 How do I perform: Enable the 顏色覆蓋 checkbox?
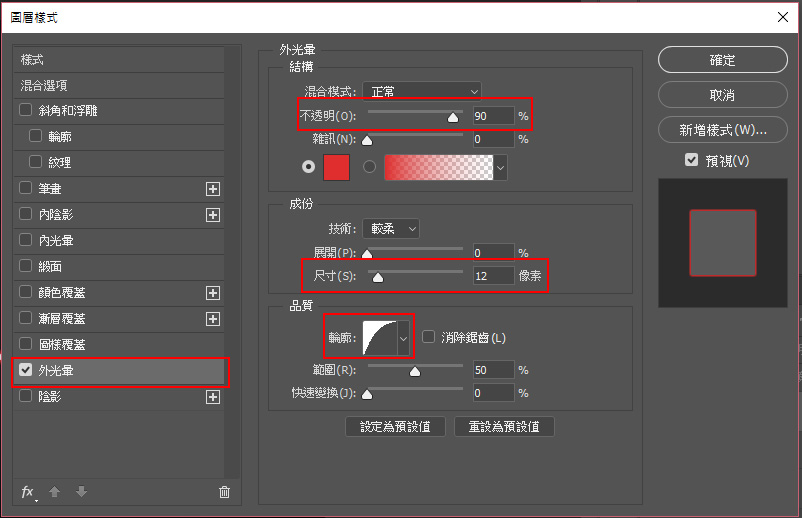26,291
